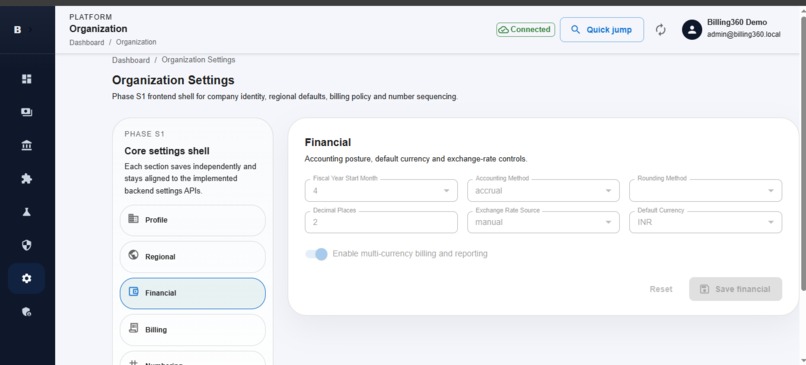Image resolution: width=806 pixels, height=365 pixels.
Task: Open Exchange Rate Source dropdown
Action: click(543, 223)
